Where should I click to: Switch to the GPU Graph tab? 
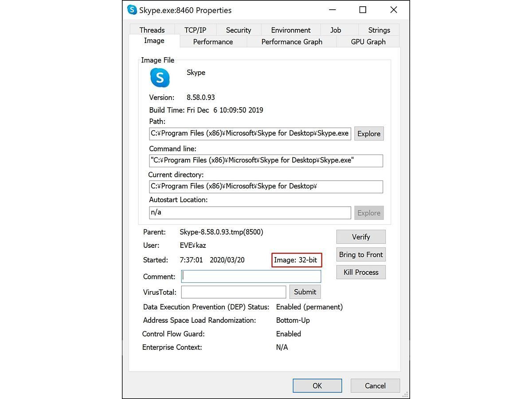[368, 42]
